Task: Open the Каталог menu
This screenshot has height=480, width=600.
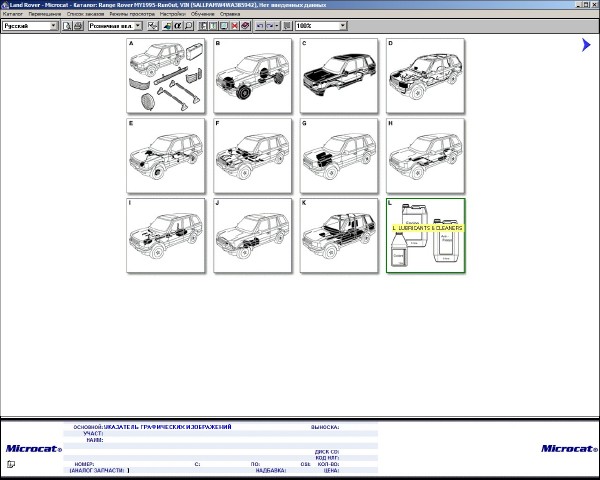Action: coord(13,15)
